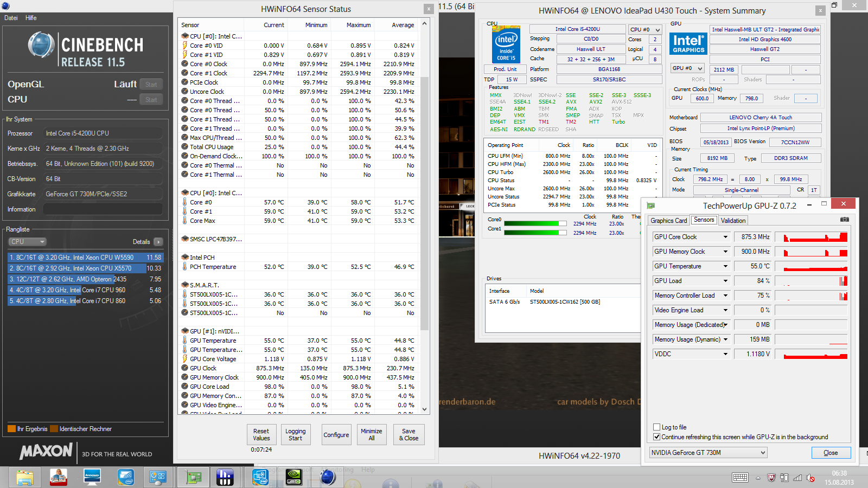Click the Sensor Status scroll-down arrow
Screen dimensions: 868x488
click(424, 409)
